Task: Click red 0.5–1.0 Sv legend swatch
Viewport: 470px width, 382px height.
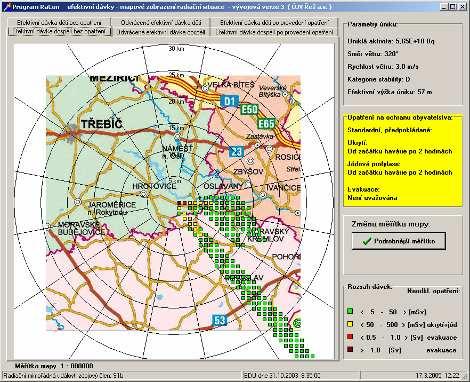Action: pos(350,337)
